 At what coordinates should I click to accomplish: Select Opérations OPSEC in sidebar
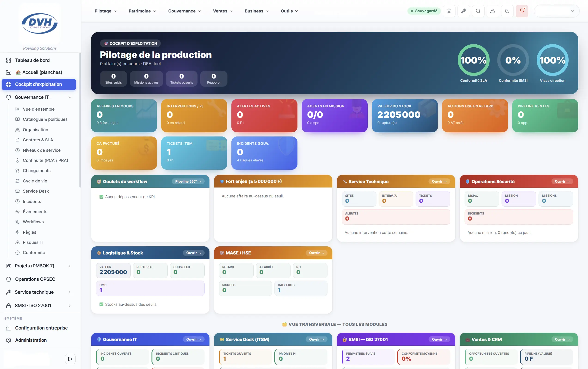(x=39, y=279)
